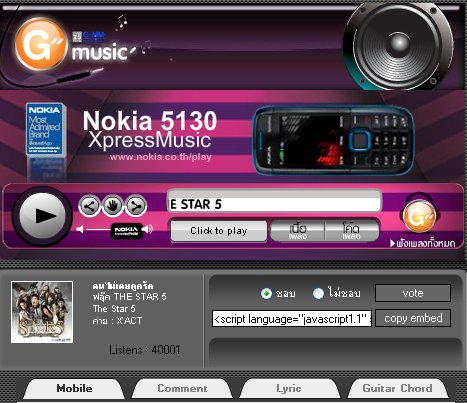The height and width of the screenshot is (403, 467).
Task: Select the ชอบ (like) radio button
Action: click(266, 293)
